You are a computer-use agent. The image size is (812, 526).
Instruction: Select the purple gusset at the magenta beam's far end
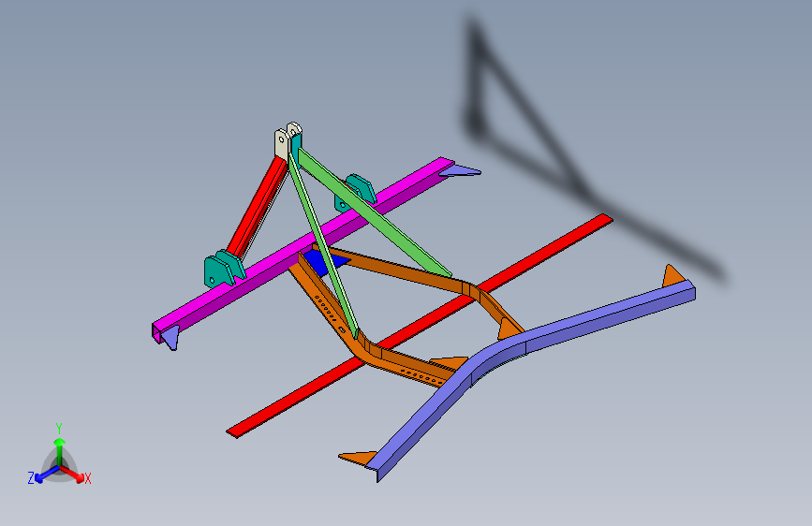click(461, 171)
